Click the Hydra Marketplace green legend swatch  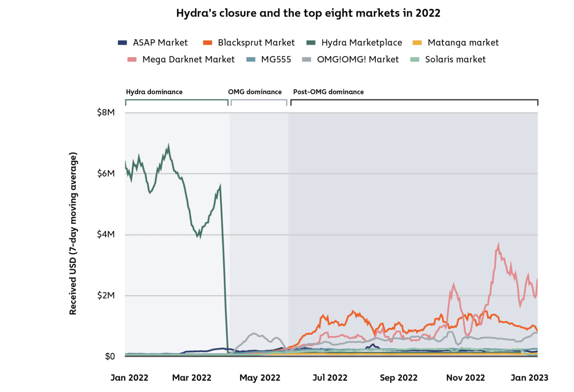tap(311, 43)
